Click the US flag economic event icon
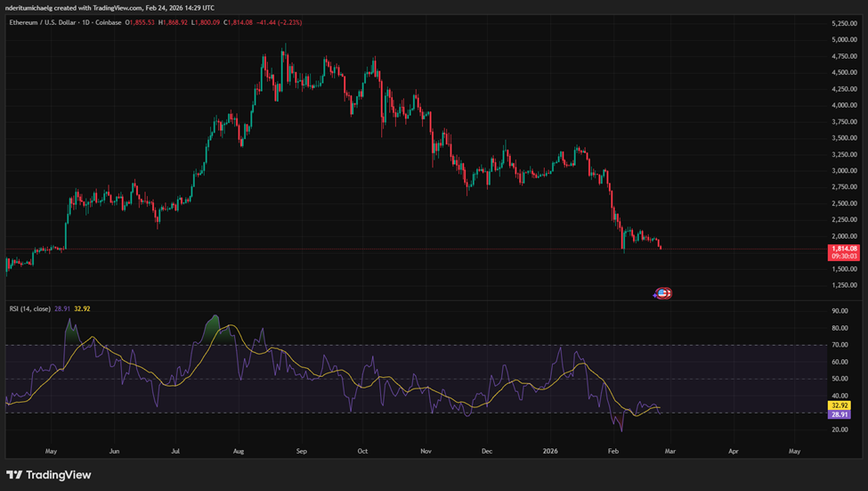Viewport: 868px width, 491px height. click(x=662, y=293)
